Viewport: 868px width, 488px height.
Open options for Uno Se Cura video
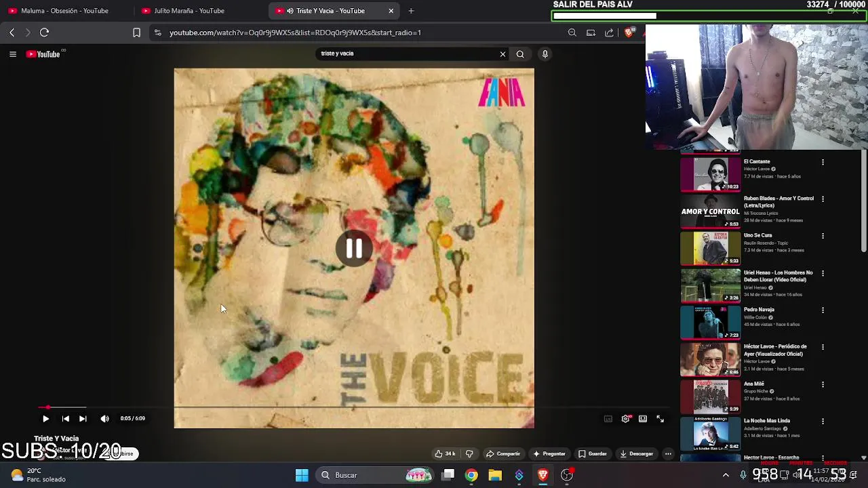[x=823, y=237]
